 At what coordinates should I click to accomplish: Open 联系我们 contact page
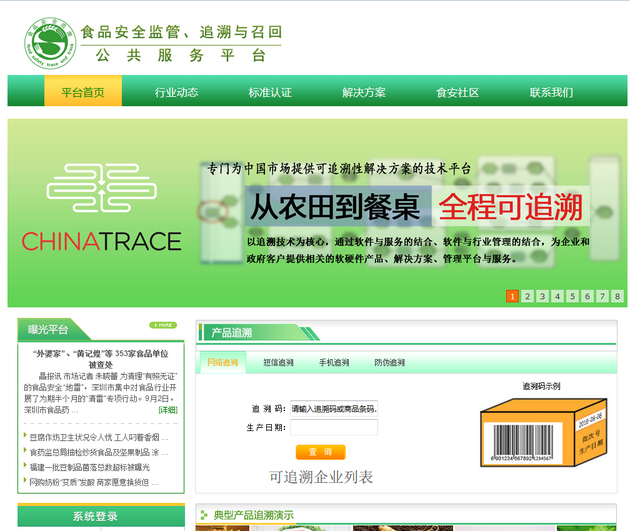551,92
